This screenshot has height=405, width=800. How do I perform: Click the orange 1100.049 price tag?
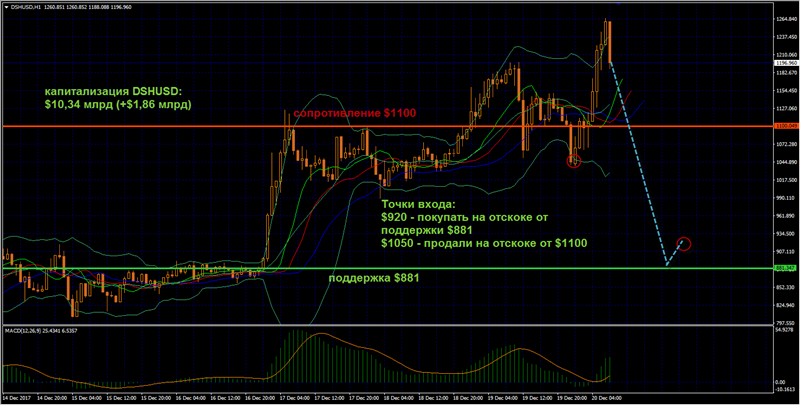[786, 126]
